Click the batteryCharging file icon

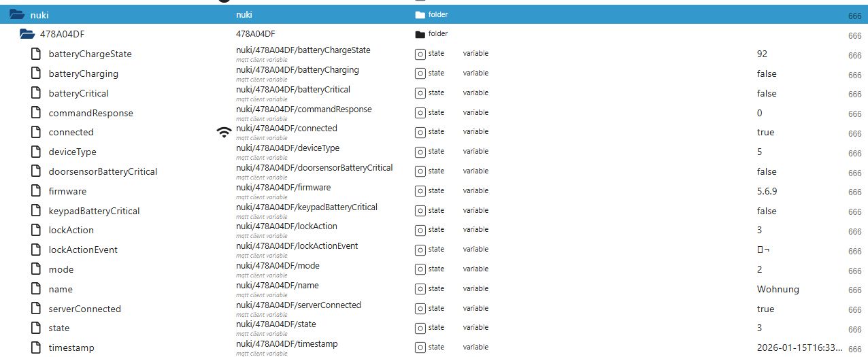coord(36,73)
